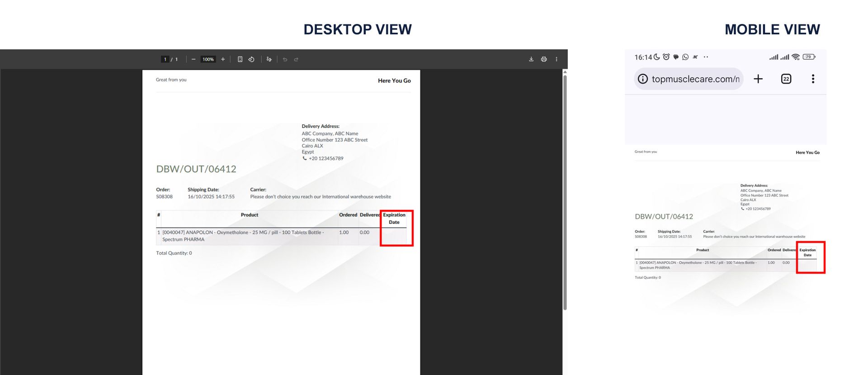The width and height of the screenshot is (868, 375).
Task: Click the phone number +20 123456789 in desktop view
Action: coord(326,158)
